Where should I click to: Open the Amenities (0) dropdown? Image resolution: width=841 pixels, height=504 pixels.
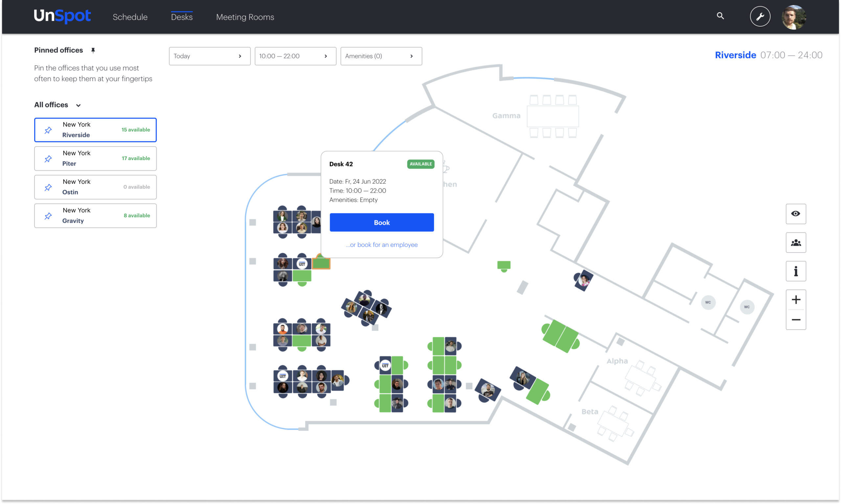(381, 56)
